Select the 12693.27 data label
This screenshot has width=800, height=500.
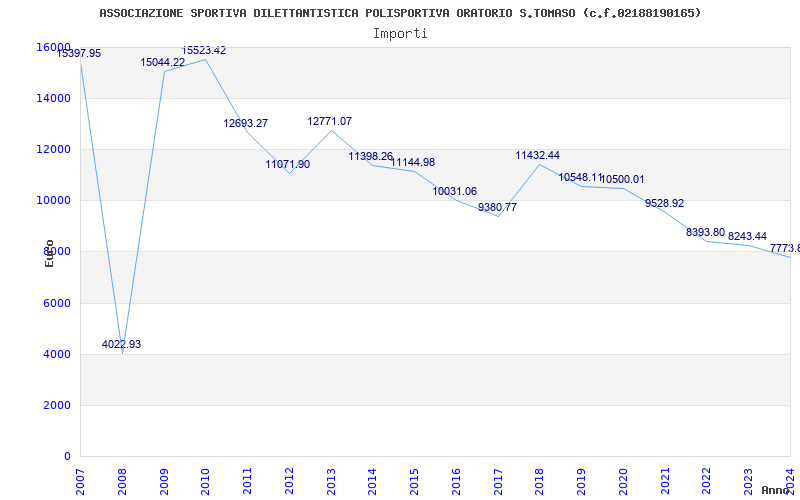(245, 123)
